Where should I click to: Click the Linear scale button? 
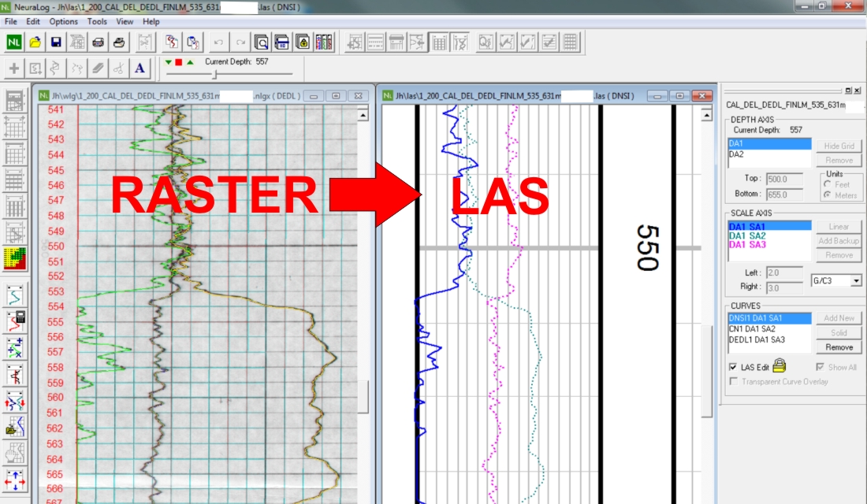(839, 227)
